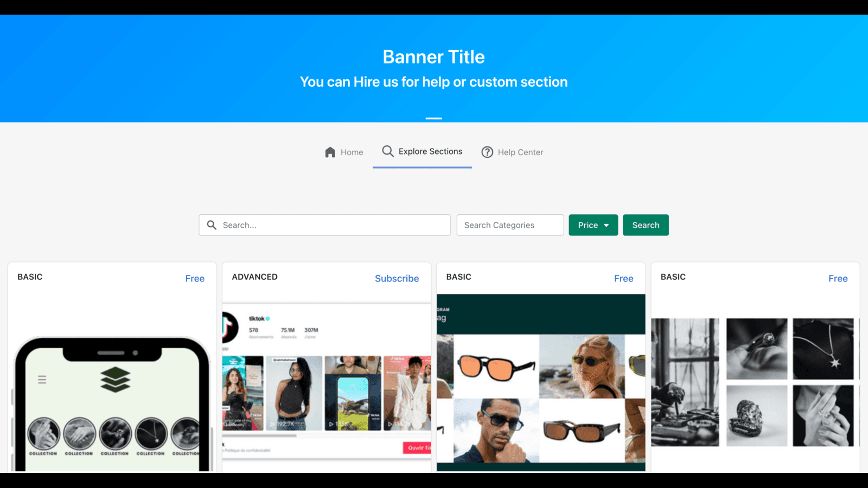Open the Search Categories combo box
The height and width of the screenshot is (488, 868).
[510, 225]
